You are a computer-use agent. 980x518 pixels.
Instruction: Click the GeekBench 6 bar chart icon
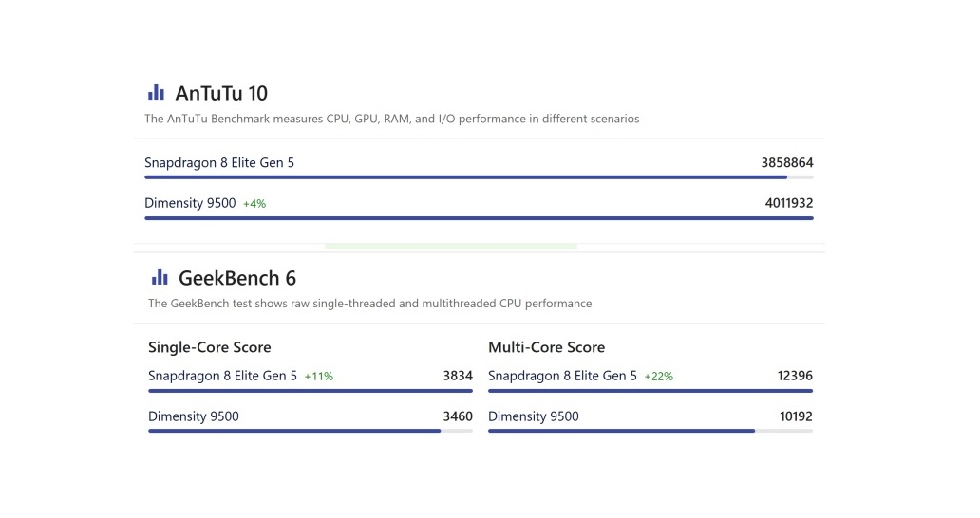point(160,277)
